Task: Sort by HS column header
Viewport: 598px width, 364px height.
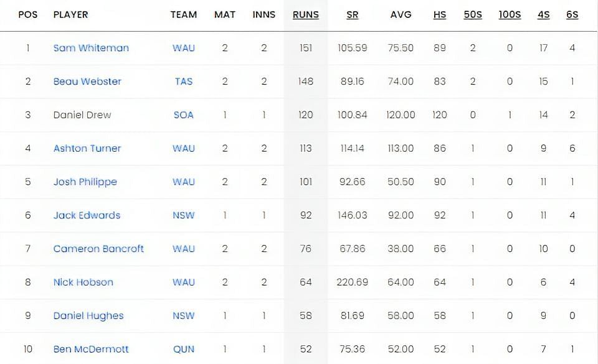Action: (x=439, y=15)
